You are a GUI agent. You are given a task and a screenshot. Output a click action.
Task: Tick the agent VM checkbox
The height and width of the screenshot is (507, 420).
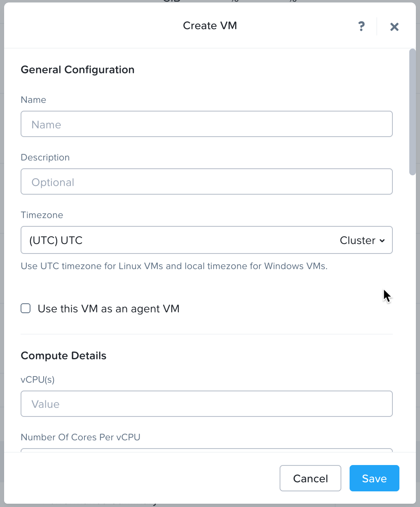coord(26,308)
